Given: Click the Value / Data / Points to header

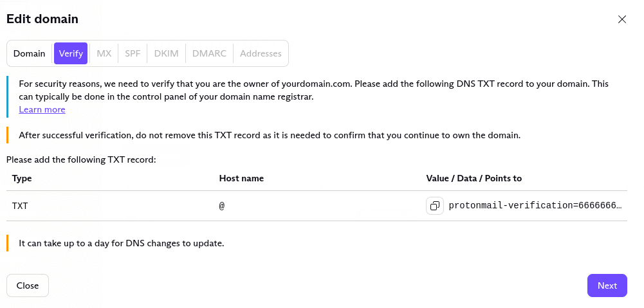Looking at the screenshot, I should pyautogui.click(x=474, y=178).
